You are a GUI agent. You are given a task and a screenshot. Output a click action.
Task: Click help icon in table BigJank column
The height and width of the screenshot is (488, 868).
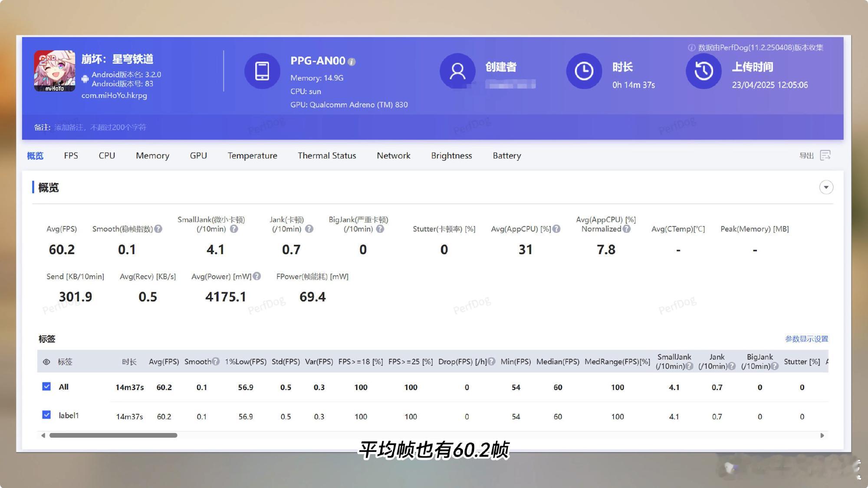click(x=775, y=367)
